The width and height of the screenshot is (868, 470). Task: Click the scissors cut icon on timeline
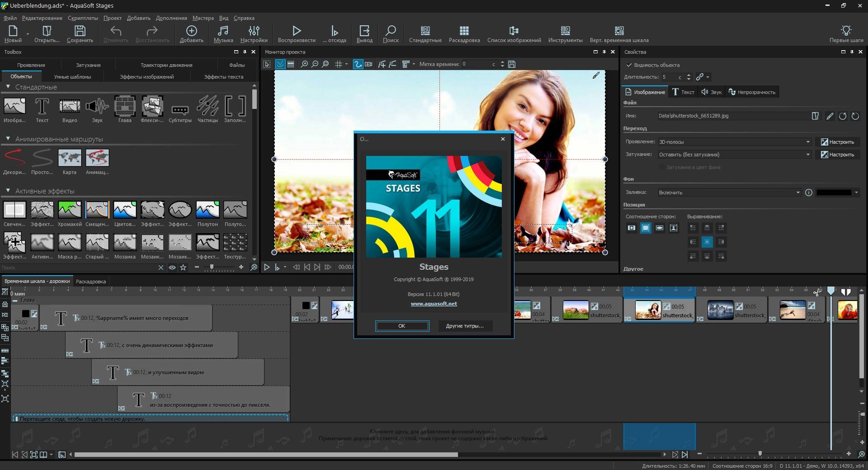(817, 292)
